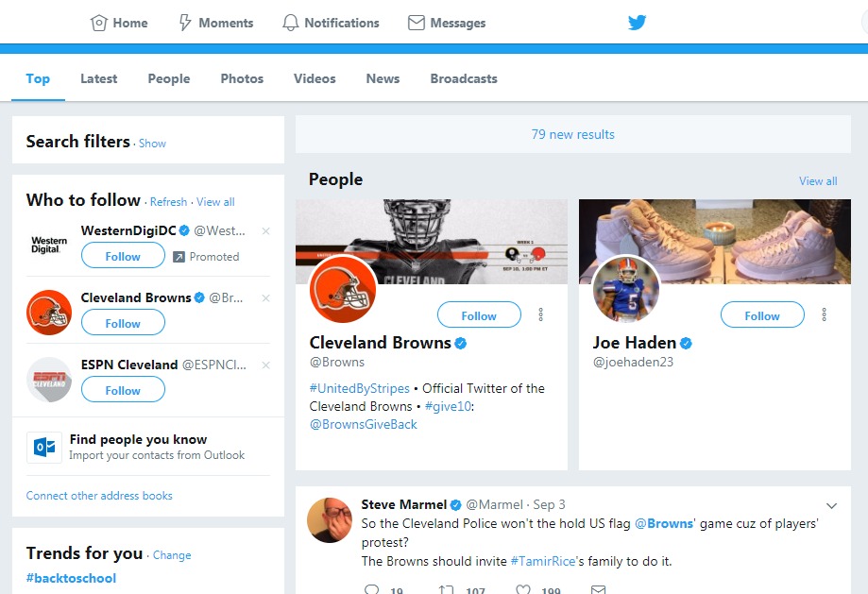The width and height of the screenshot is (868, 594).
Task: Switch to the Videos tab
Action: 315,78
